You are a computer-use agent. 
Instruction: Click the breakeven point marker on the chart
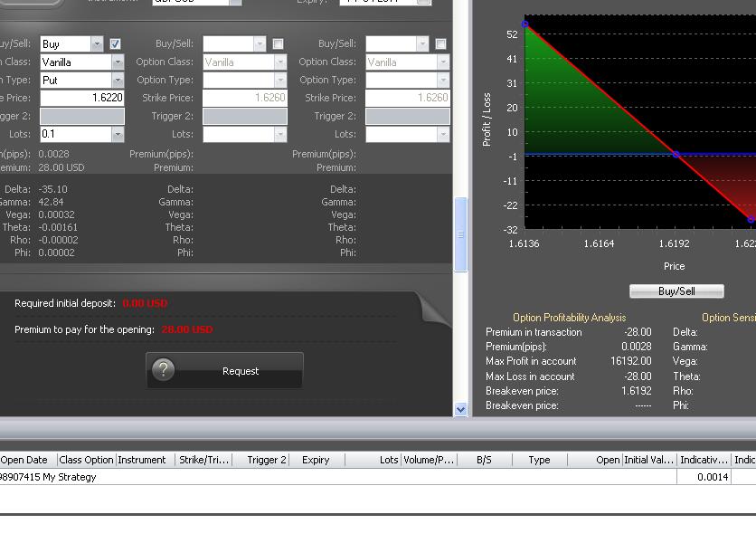[676, 155]
